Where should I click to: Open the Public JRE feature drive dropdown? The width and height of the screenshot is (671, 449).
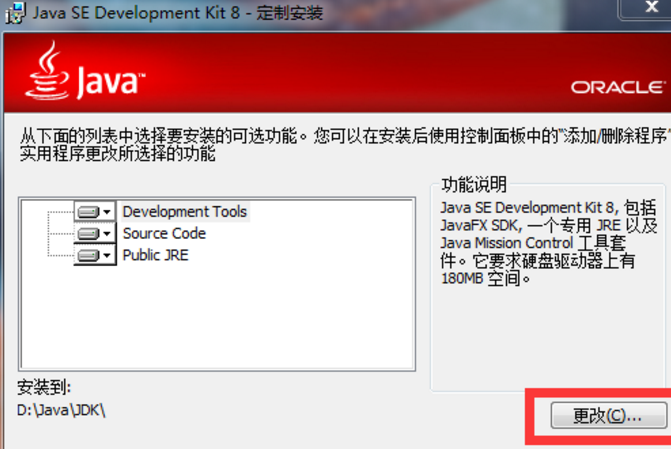(95, 255)
